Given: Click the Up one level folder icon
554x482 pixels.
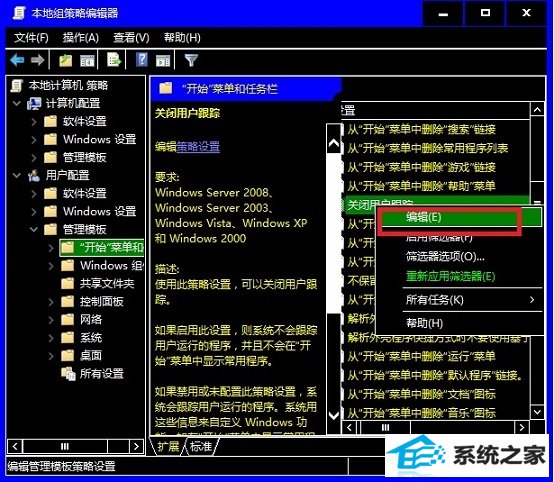Looking at the screenshot, I should (x=65, y=60).
